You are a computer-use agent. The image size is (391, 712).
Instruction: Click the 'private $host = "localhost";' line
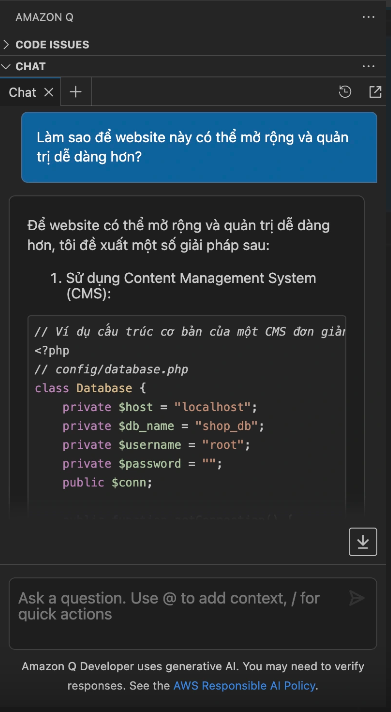160,407
